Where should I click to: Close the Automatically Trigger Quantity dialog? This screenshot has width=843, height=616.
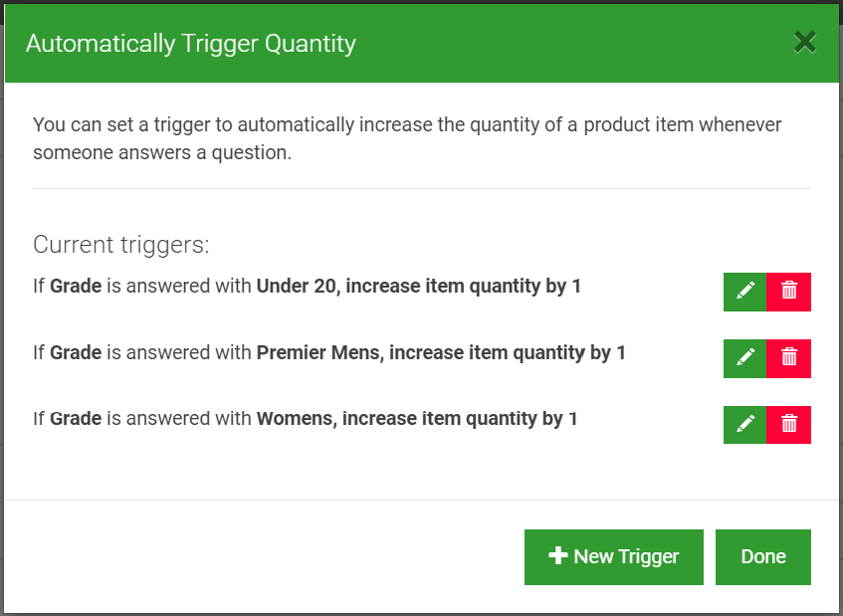click(805, 43)
